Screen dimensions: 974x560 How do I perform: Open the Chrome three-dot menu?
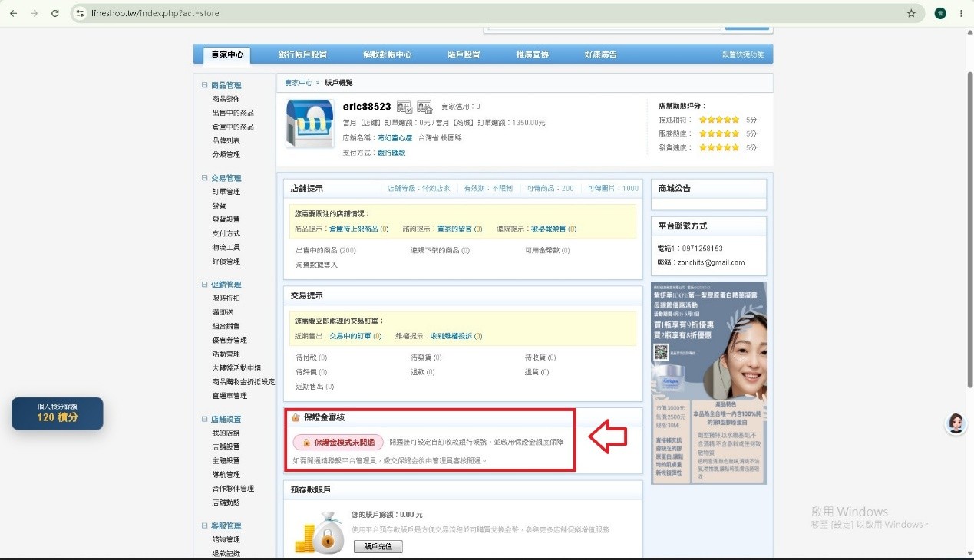pyautogui.click(x=961, y=13)
